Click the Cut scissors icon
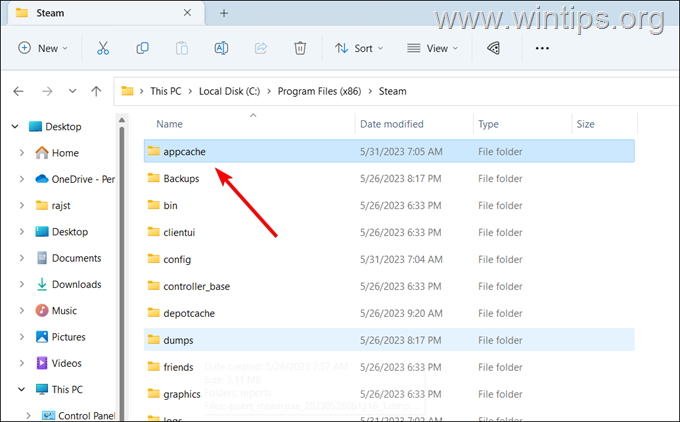The height and width of the screenshot is (422, 680). pyautogui.click(x=103, y=48)
